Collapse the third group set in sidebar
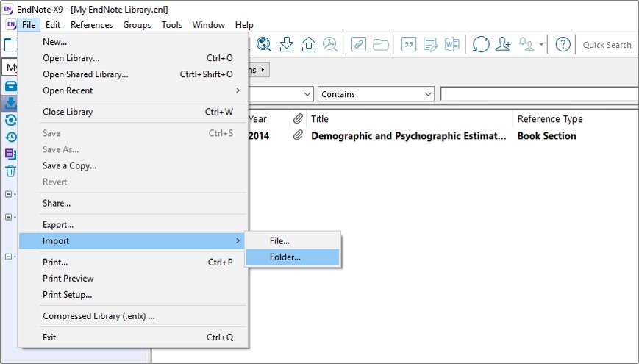 (x=8, y=257)
